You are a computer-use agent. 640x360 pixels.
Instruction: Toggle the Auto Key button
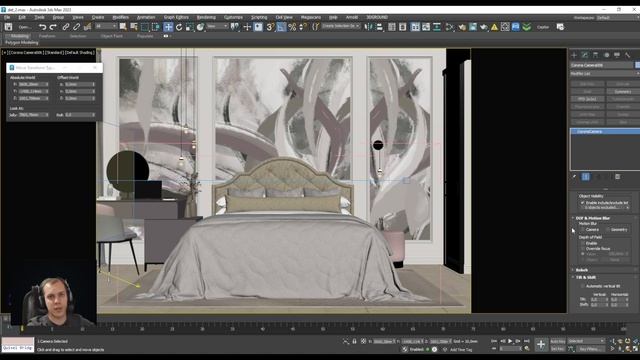coord(558,341)
